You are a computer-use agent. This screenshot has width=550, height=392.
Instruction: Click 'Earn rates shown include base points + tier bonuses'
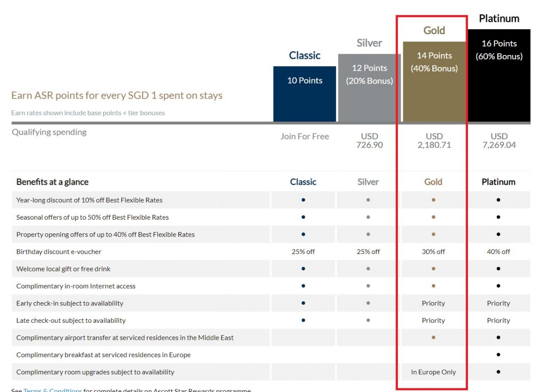coord(88,113)
